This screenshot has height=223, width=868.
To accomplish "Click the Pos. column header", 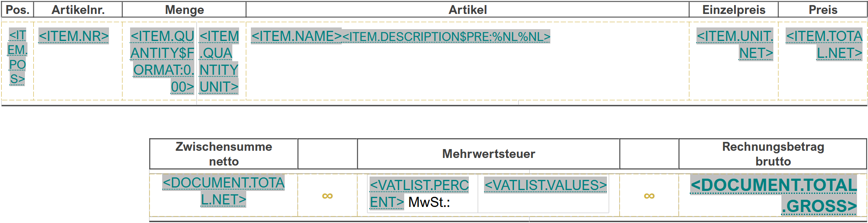I will (17, 10).
